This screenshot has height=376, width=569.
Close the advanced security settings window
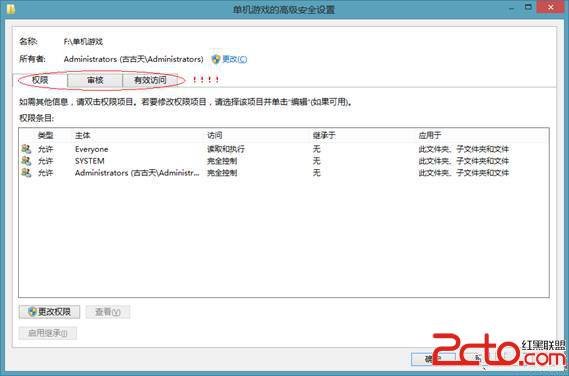[x=550, y=7]
